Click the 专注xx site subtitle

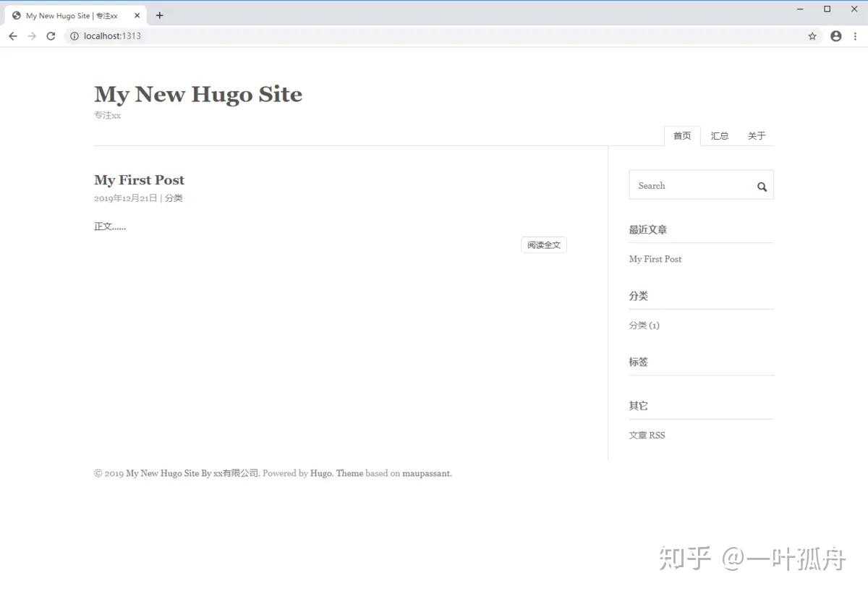point(107,116)
